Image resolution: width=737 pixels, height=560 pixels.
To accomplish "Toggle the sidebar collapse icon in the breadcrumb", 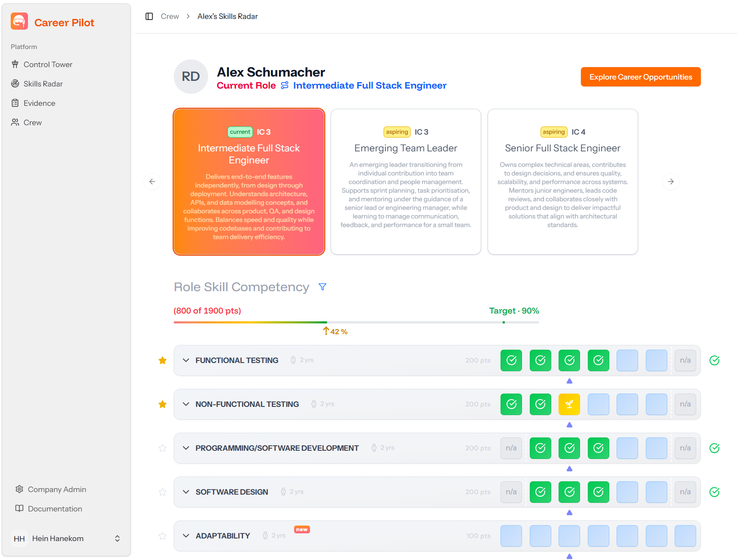I will [149, 16].
